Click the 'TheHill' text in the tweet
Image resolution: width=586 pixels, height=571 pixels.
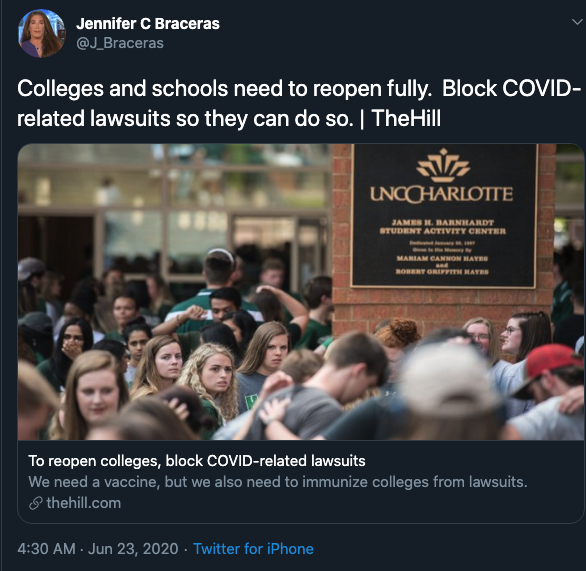406,118
